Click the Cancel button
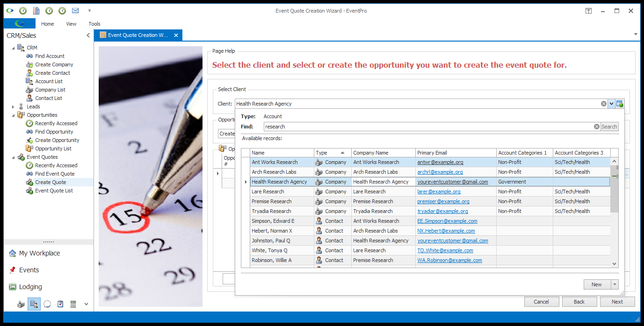 click(x=542, y=302)
